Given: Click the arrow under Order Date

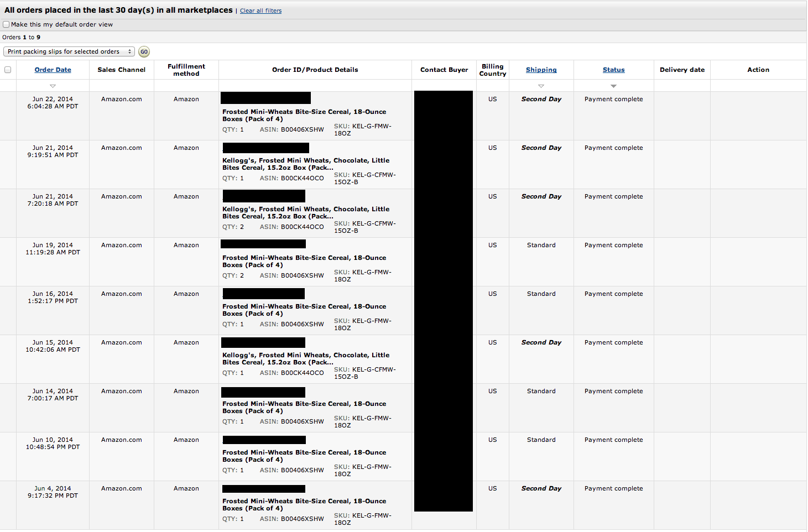Looking at the screenshot, I should 53,86.
